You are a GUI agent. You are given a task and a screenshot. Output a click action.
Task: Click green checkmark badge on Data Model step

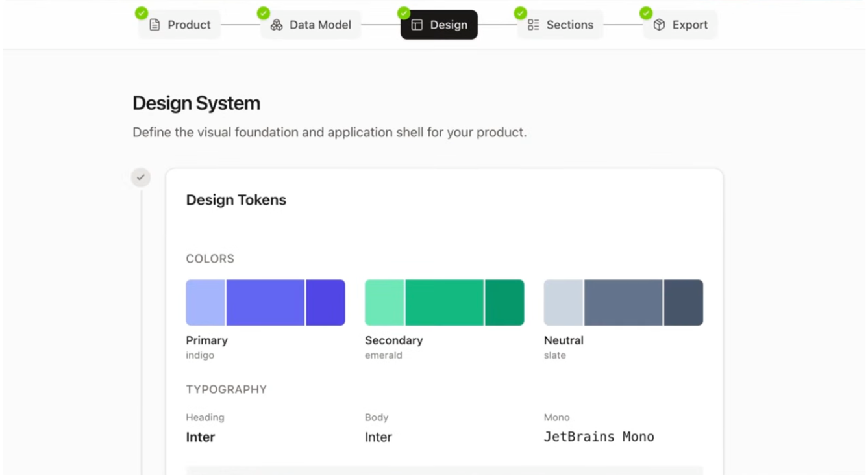[263, 13]
